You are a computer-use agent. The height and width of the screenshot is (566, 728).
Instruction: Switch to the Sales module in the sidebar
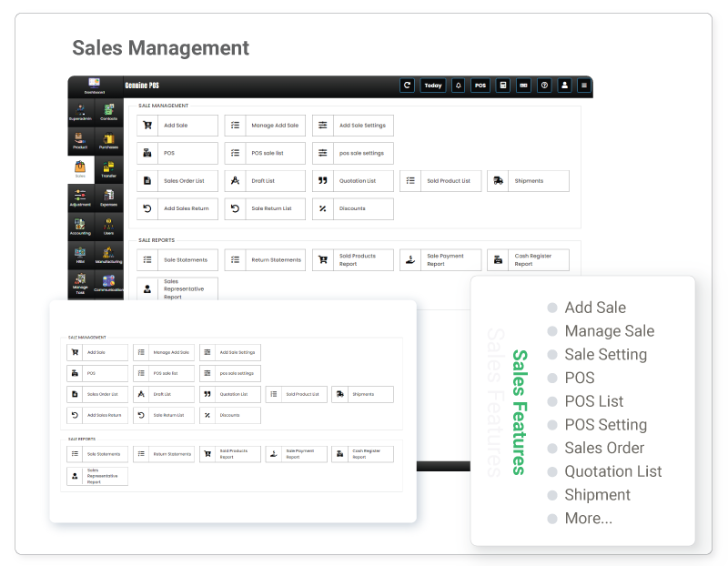[79, 167]
